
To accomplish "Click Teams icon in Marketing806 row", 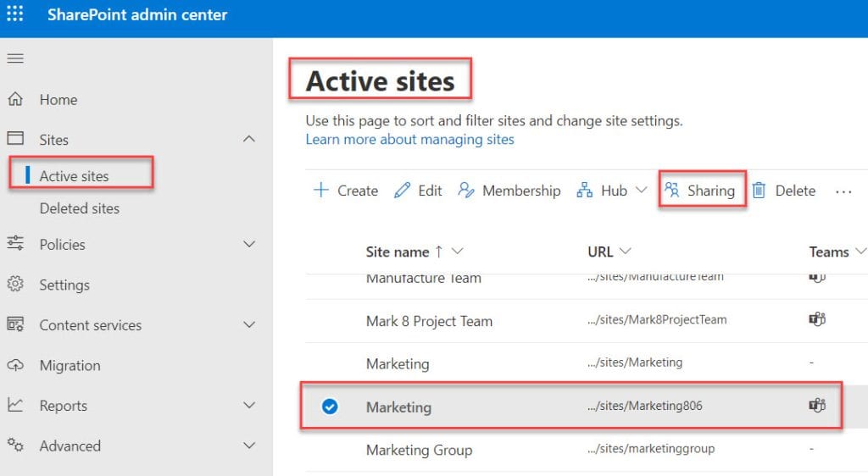I will coord(817,405).
